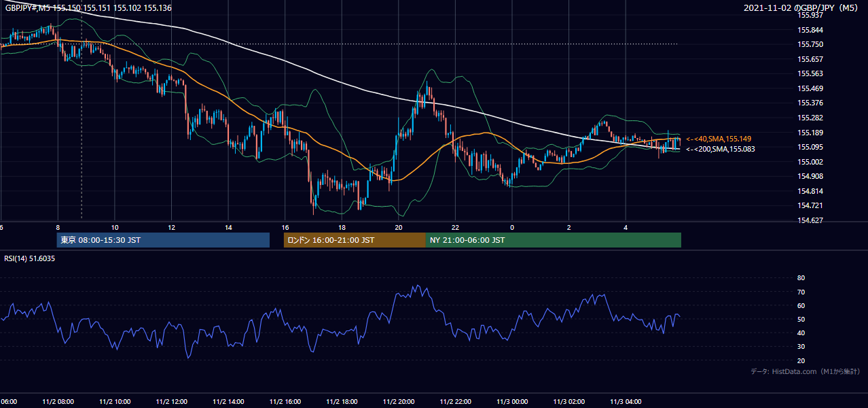Click price axis label 154.814

coord(810,191)
